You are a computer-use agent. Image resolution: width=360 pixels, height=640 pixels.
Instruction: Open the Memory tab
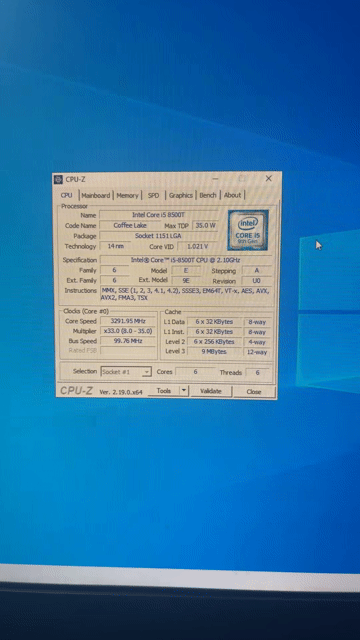(x=127, y=195)
